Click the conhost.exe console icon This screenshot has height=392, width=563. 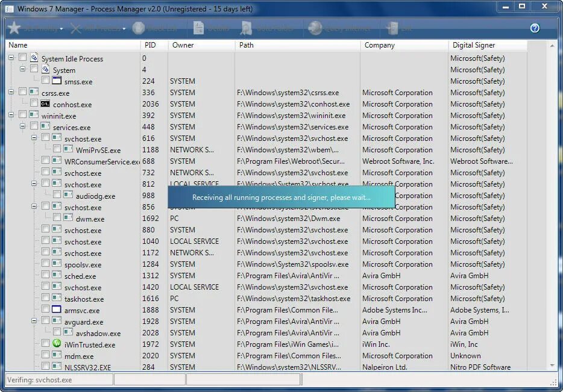click(x=45, y=104)
